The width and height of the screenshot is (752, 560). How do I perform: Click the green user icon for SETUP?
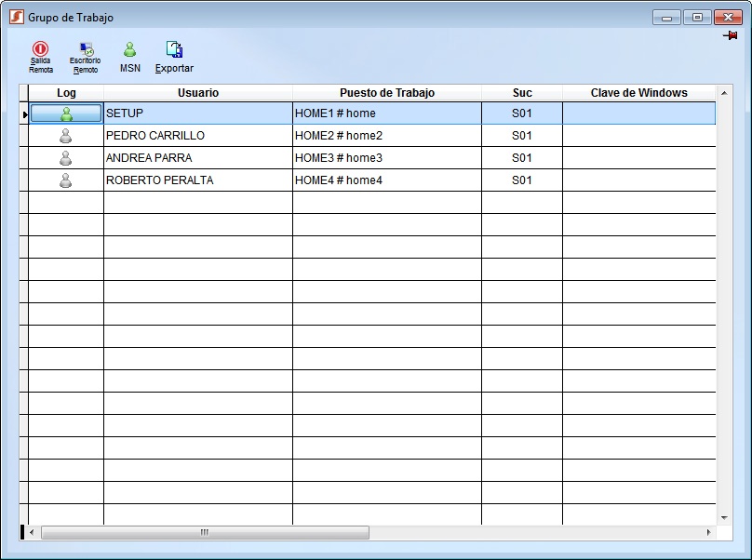pyautogui.click(x=65, y=113)
